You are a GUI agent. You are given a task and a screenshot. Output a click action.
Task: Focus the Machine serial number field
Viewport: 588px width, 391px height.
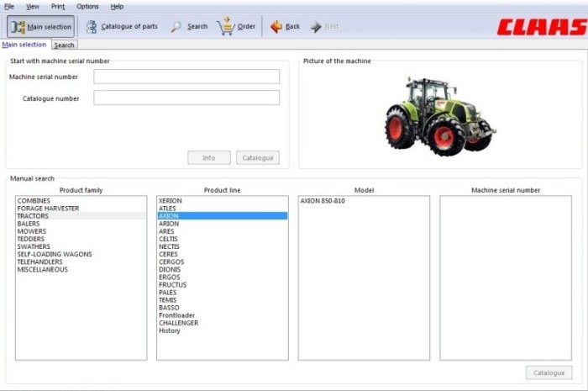tap(186, 77)
